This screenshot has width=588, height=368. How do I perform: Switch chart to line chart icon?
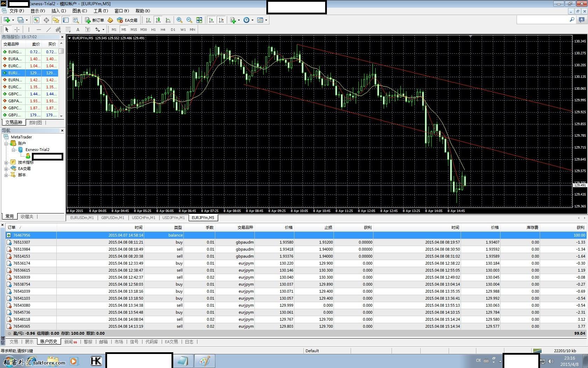click(x=168, y=20)
